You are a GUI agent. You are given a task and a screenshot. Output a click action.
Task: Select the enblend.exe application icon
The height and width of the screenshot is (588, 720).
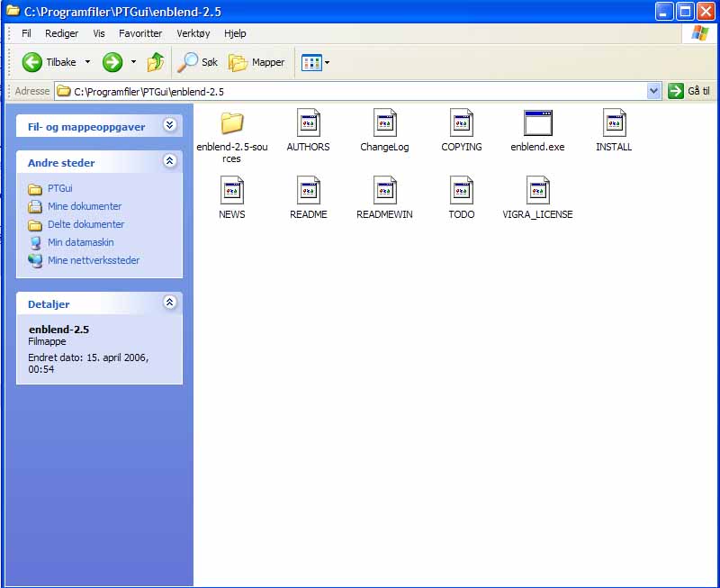point(537,122)
